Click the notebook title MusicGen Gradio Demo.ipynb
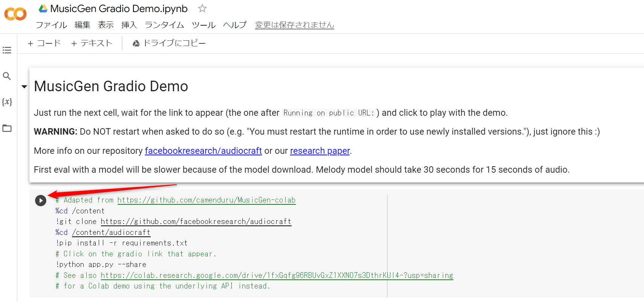This screenshot has height=302, width=644. pos(119,8)
